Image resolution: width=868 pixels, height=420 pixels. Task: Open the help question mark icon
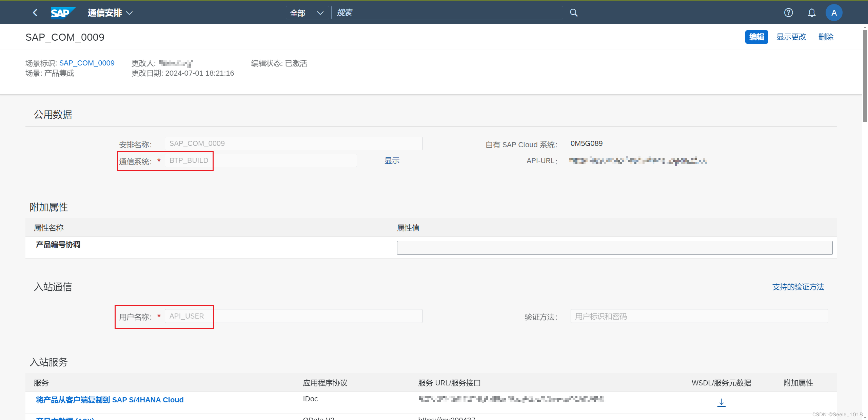(788, 13)
